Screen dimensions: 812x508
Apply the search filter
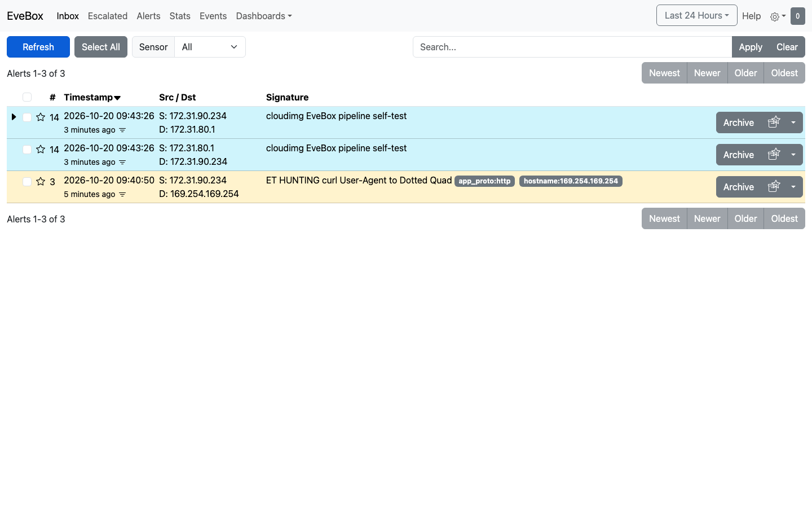[751, 47]
